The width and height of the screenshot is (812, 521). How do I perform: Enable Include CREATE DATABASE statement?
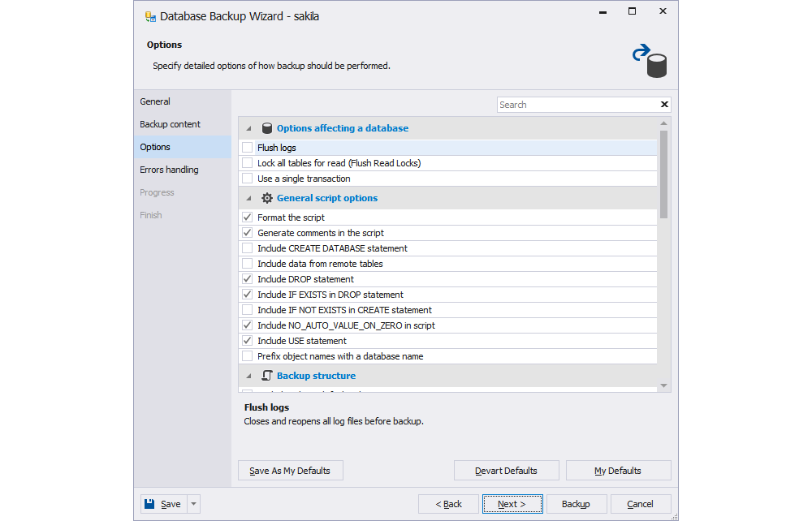[247, 248]
